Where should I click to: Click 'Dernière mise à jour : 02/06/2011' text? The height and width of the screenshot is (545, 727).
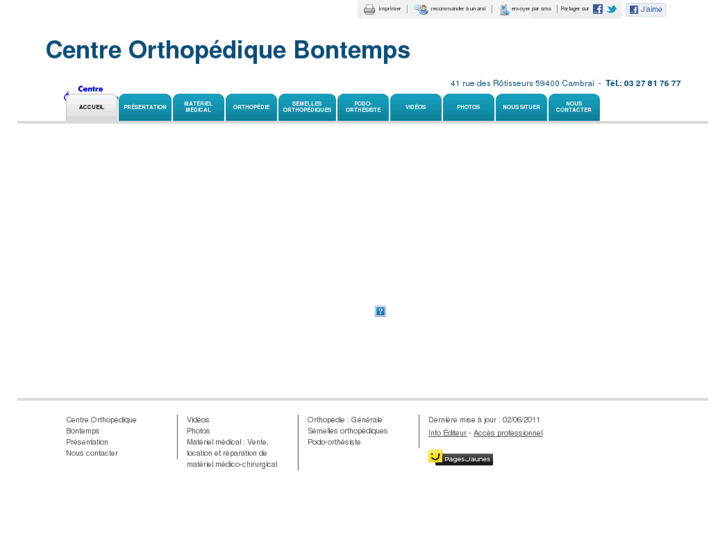[484, 420]
